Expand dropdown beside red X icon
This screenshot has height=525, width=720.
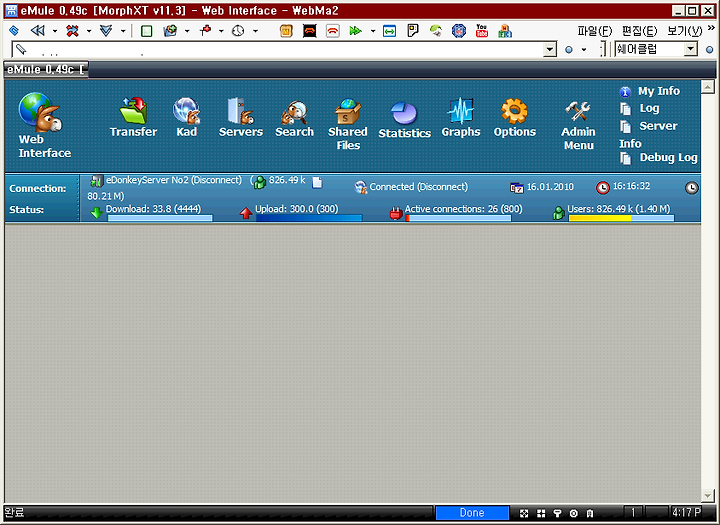tap(89, 31)
